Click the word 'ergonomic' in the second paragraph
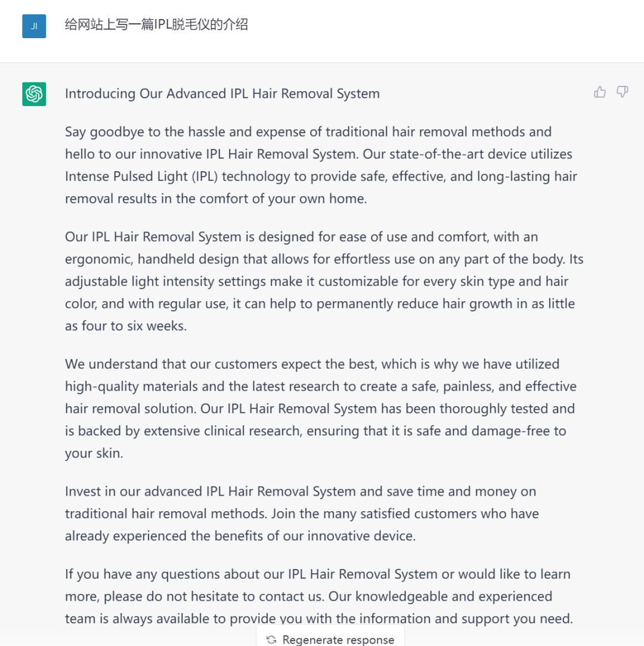Viewport: 644px width, 646px height. click(x=95, y=259)
